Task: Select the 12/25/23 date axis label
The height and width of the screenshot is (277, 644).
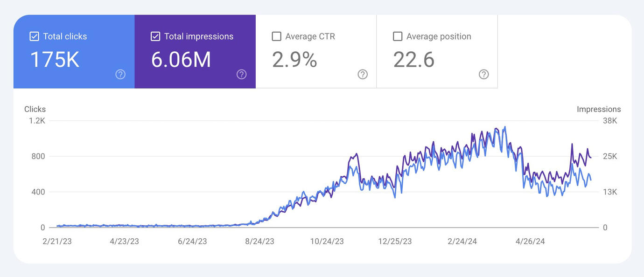Action: point(395,241)
